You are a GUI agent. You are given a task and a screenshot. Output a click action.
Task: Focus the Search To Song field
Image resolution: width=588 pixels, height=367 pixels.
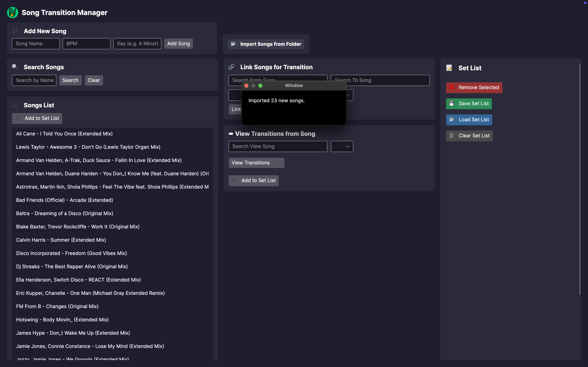pos(380,80)
